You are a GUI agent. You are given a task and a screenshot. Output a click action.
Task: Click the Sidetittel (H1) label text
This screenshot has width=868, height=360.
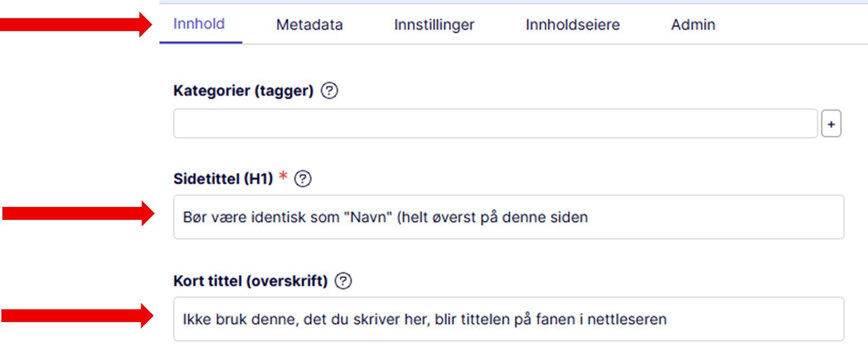coord(223,179)
